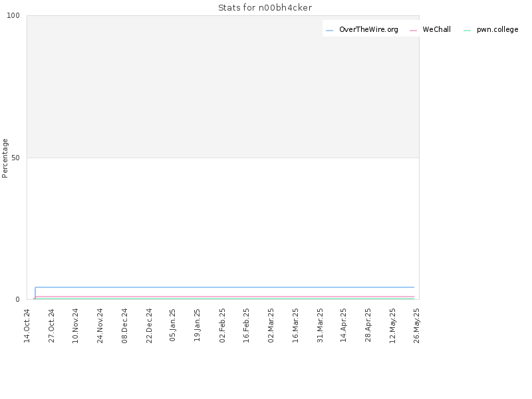Image resolution: width=532 pixels, height=399 pixels.
Task: Click the 27.Oct.24 date label
Action: [51, 326]
